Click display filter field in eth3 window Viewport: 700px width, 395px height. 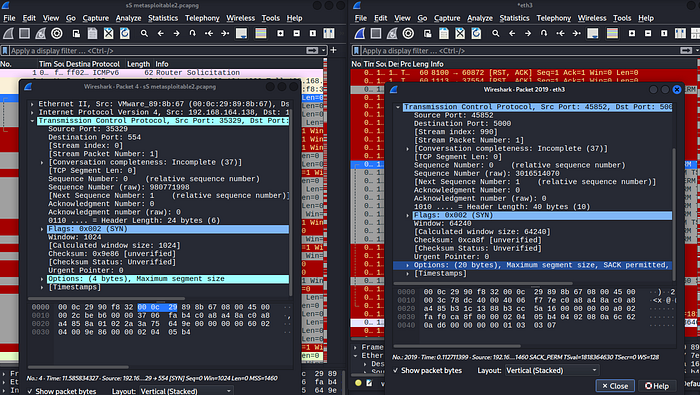click(x=520, y=50)
